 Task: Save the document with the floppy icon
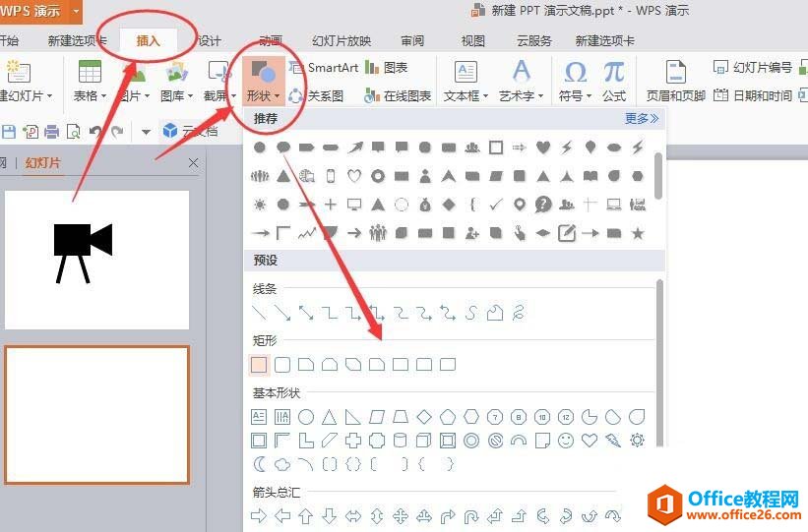pos(8,132)
